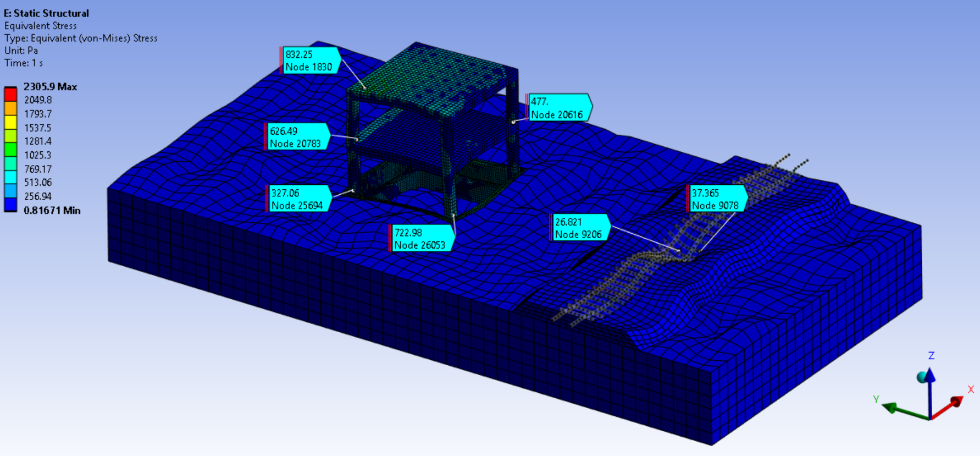Click the red legend color band
Viewport: 980px width, 456px height.
10,94
